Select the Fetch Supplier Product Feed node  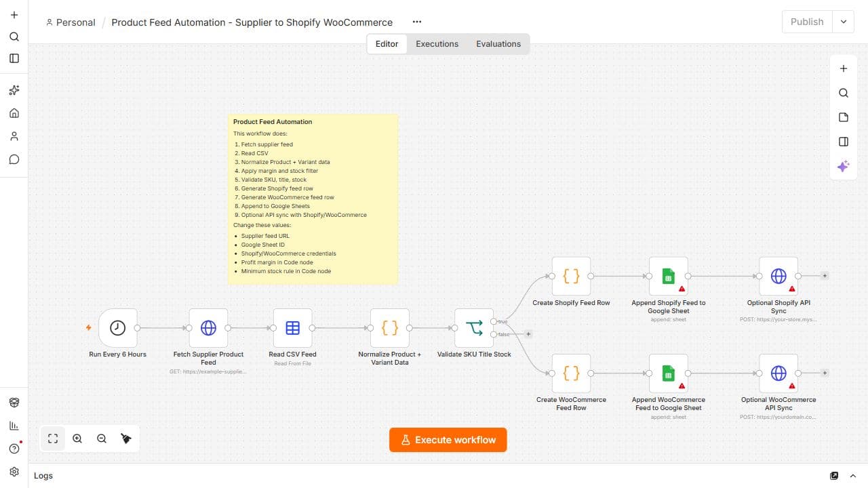(x=208, y=328)
